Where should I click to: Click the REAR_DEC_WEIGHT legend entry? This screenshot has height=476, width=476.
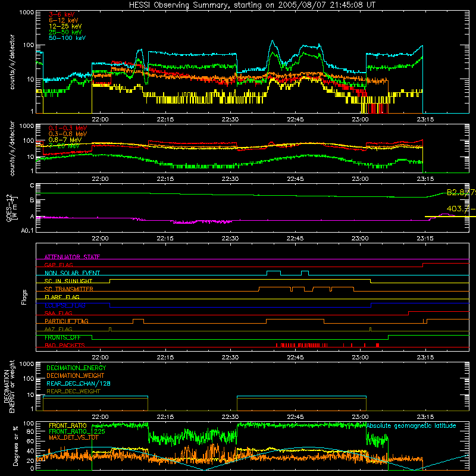coord(73,392)
